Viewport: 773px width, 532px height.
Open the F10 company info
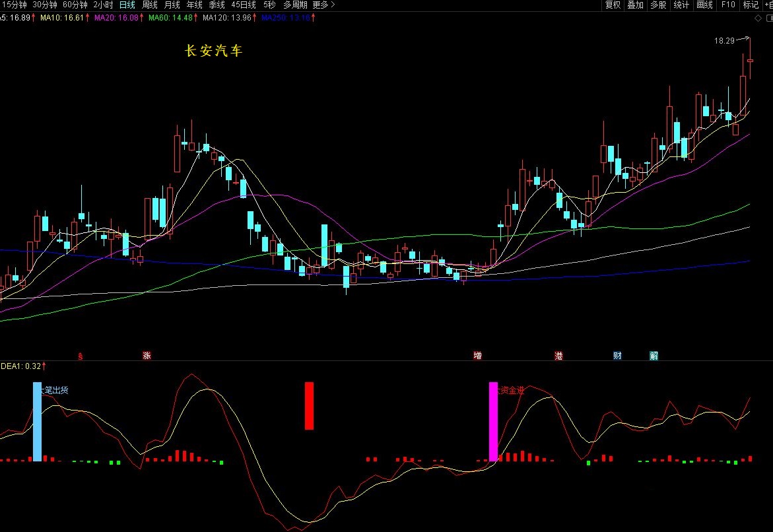point(728,5)
